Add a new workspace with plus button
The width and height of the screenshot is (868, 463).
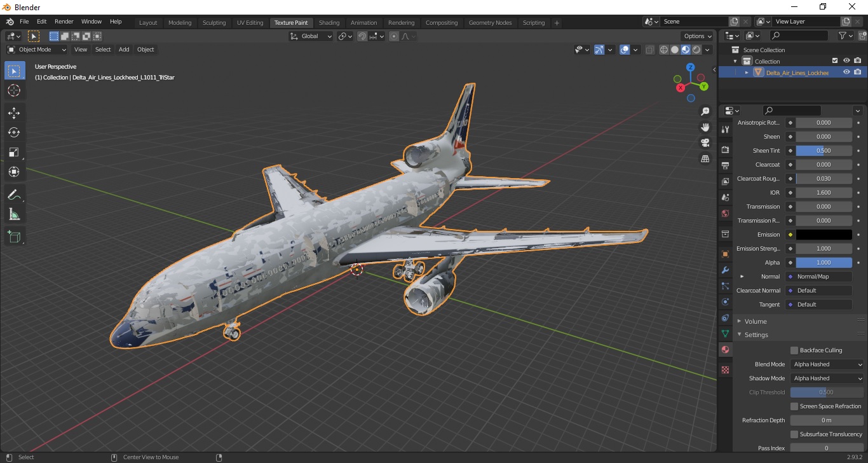click(557, 23)
